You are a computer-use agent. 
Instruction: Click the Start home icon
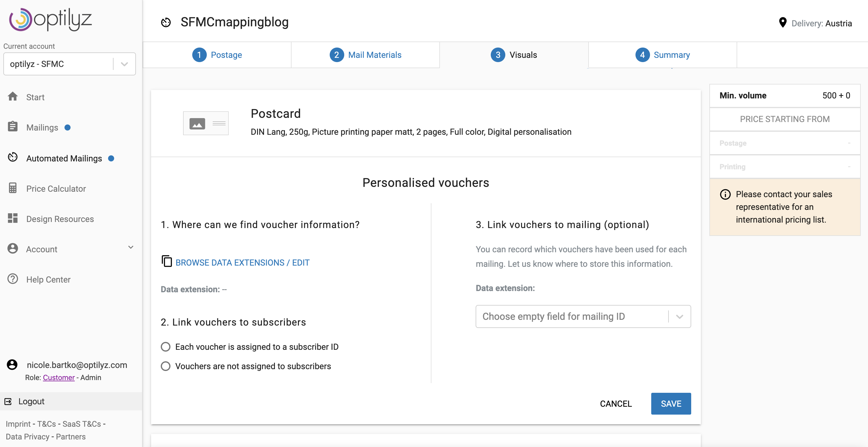tap(13, 97)
